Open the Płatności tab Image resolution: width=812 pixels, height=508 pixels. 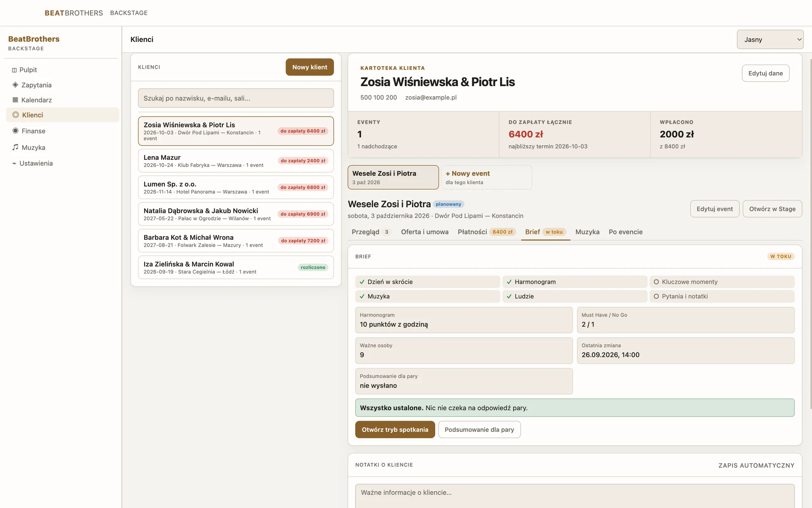(487, 232)
